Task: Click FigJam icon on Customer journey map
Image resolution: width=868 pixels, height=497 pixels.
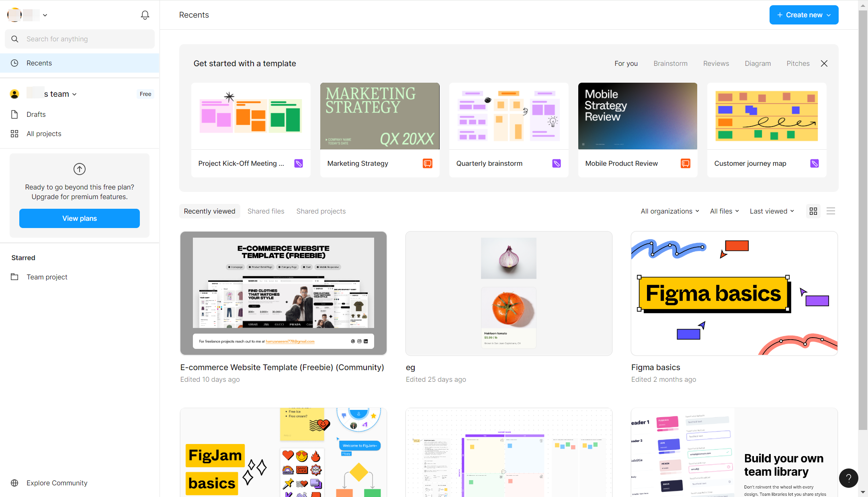Action: click(815, 163)
